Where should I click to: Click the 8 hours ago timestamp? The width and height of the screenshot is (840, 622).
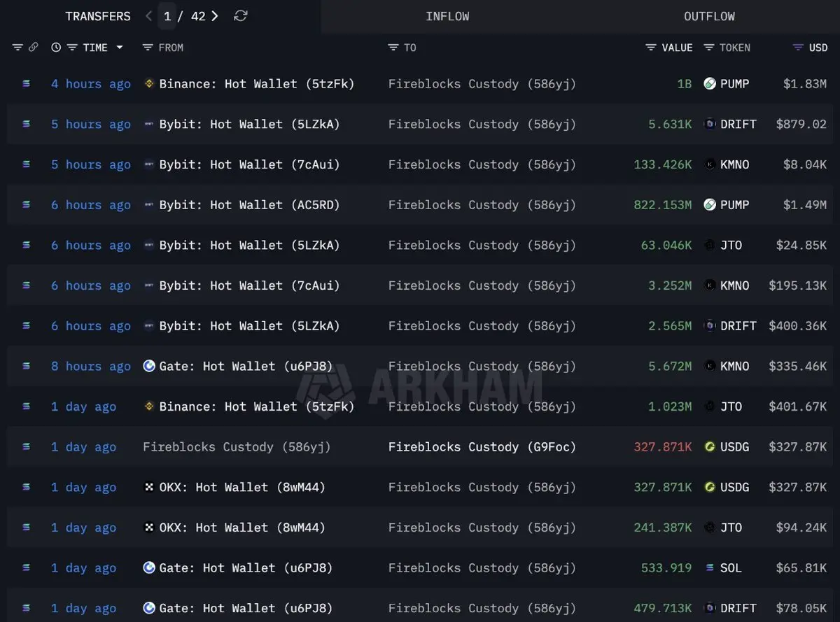pos(91,367)
